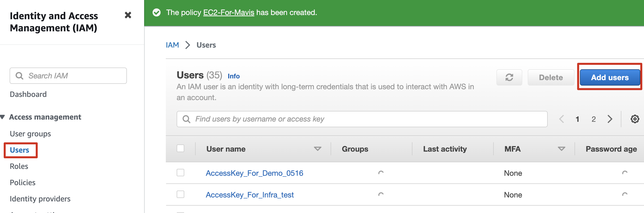
Task: Click the green success checkmark icon
Action: click(156, 12)
